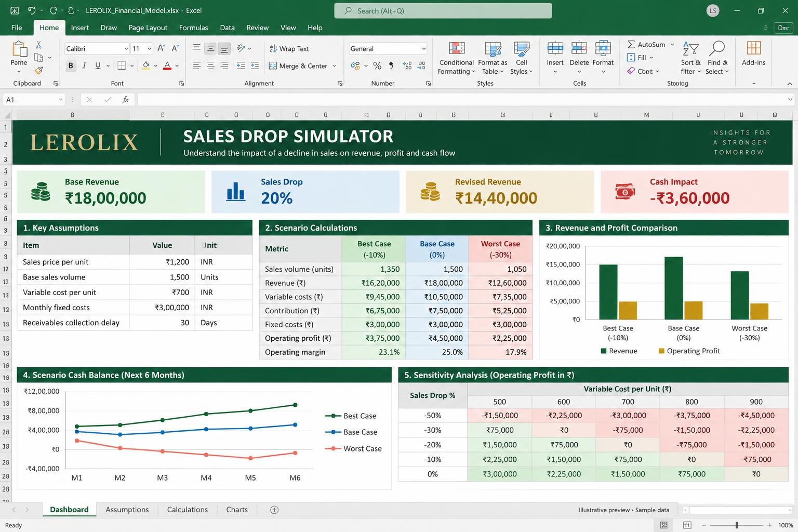Open the Charts sheet tab

(x=236, y=510)
